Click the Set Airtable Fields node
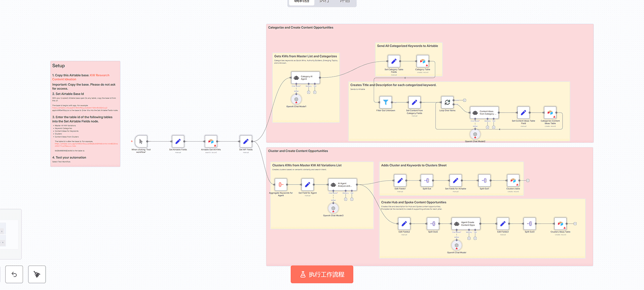Screen dimensions: 644x290 tap(178, 142)
